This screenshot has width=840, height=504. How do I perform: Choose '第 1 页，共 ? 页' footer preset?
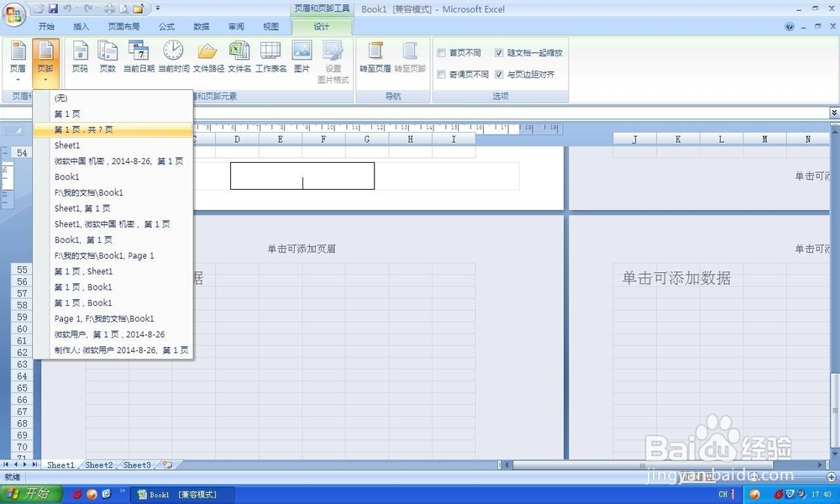pyautogui.click(x=113, y=129)
